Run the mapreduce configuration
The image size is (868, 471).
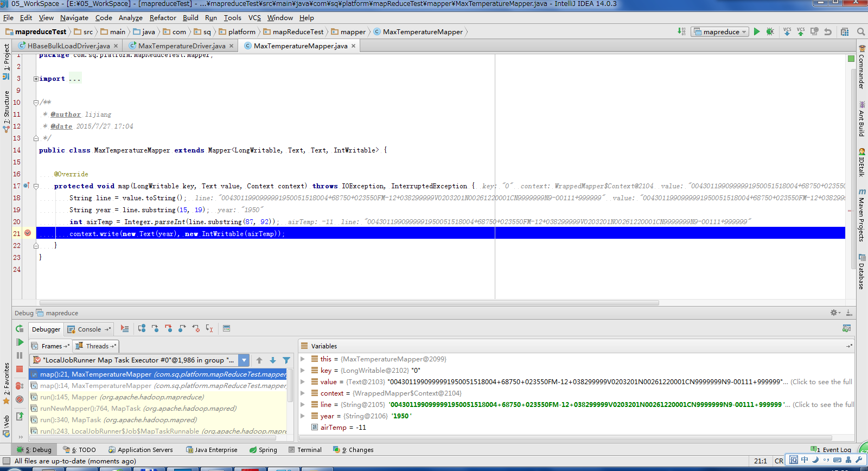(x=757, y=31)
